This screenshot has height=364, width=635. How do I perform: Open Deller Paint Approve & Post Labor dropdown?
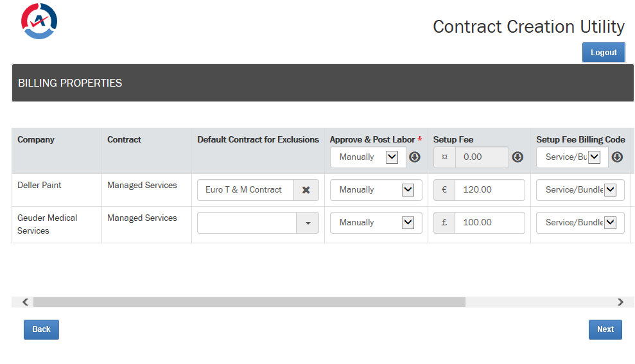(376, 190)
